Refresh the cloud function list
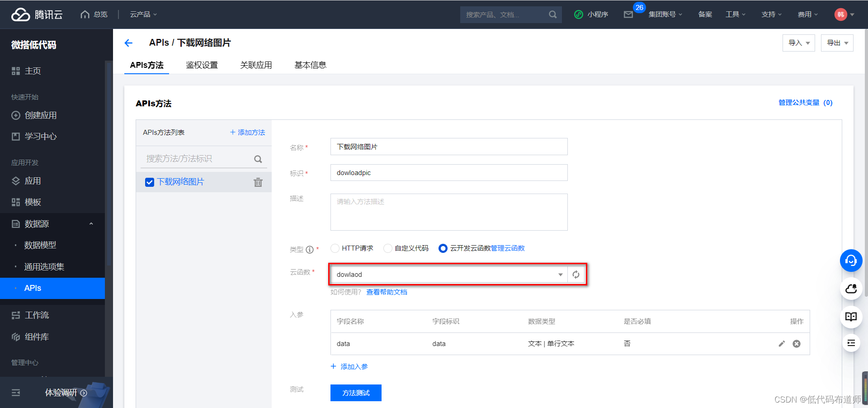Screen dimensions: 868x408 [x=576, y=275]
